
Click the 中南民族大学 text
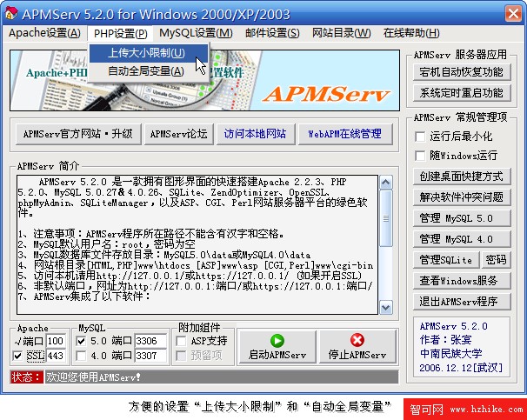tap(450, 353)
